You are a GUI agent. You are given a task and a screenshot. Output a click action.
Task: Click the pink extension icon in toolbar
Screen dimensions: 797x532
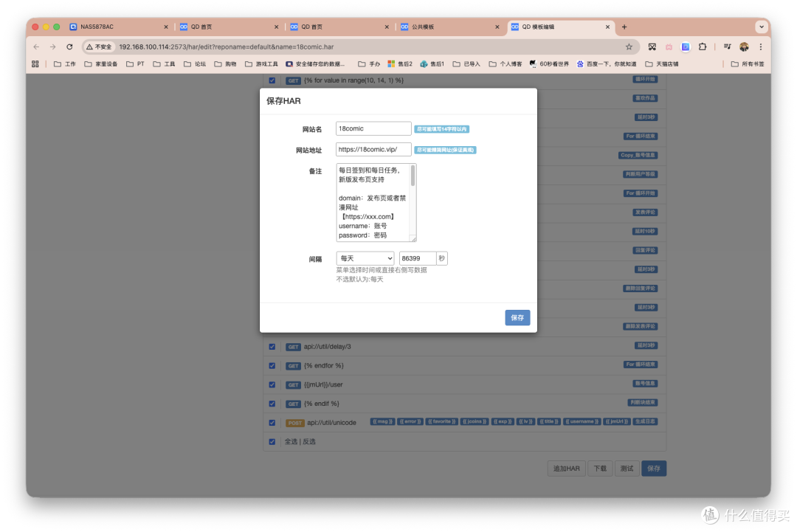[669, 46]
